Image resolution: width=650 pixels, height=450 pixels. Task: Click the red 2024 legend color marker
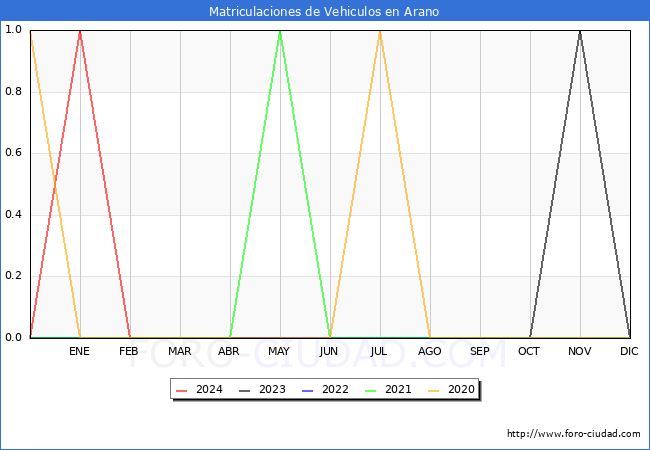[x=182, y=391]
